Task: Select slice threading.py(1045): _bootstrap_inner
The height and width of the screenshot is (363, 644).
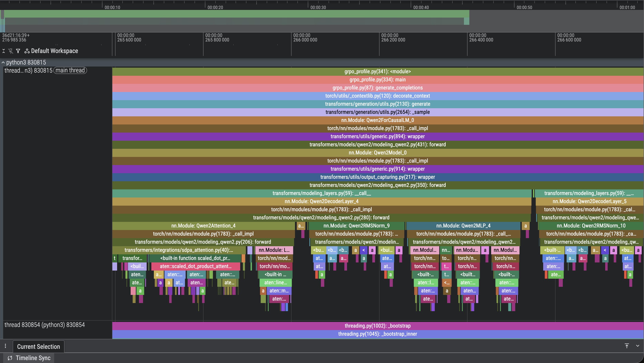Action: [x=378, y=334]
